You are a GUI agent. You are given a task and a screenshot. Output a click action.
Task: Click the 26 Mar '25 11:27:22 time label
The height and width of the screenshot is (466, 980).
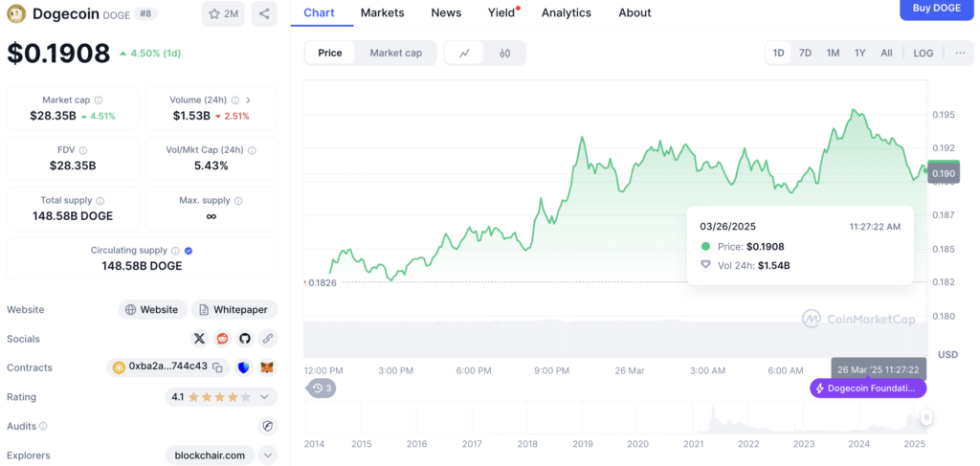tap(879, 369)
